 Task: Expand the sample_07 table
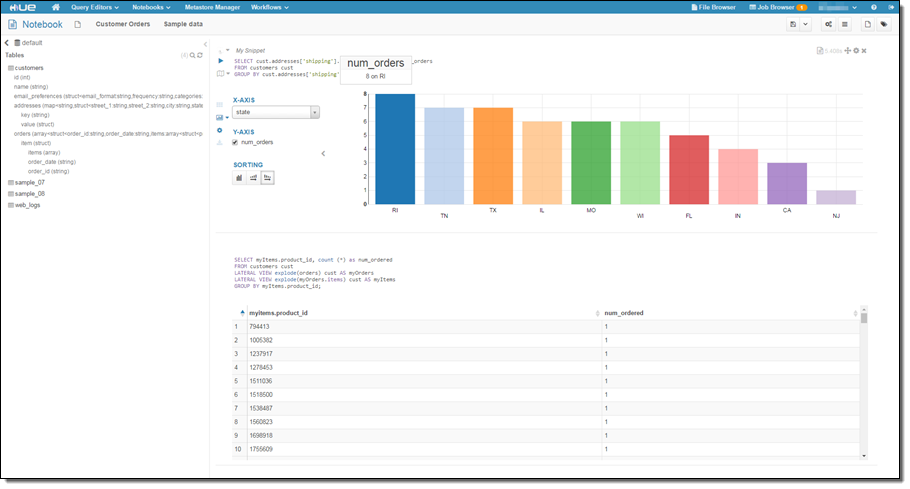pyautogui.click(x=29, y=183)
